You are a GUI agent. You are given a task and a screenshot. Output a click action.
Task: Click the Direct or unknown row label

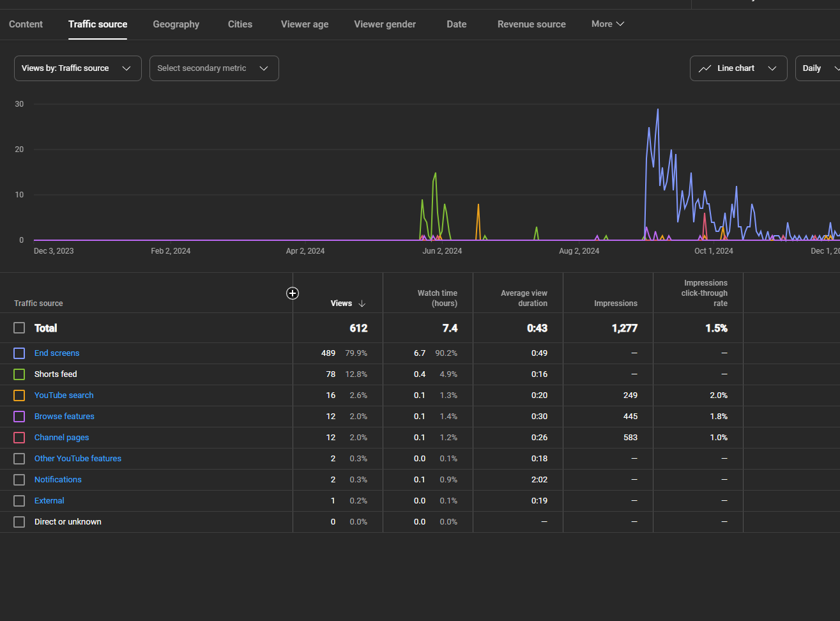click(68, 522)
